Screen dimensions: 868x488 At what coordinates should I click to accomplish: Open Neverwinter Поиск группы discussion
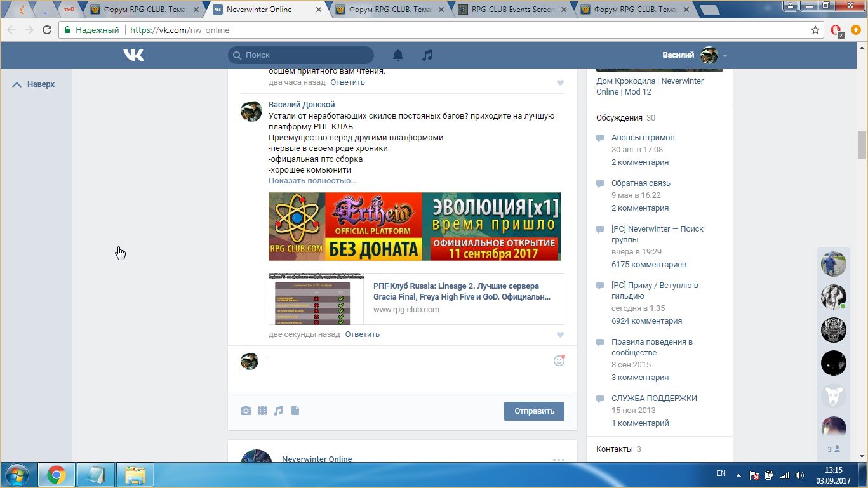[x=657, y=234]
